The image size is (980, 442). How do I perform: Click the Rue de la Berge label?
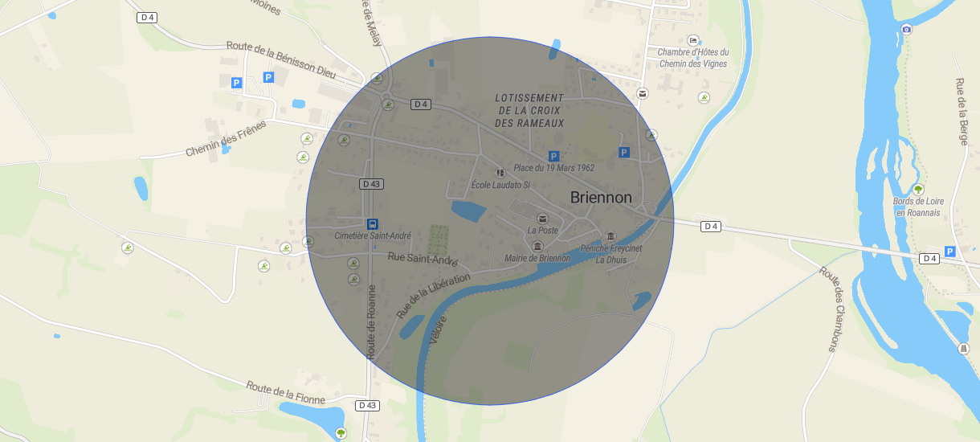961,112
